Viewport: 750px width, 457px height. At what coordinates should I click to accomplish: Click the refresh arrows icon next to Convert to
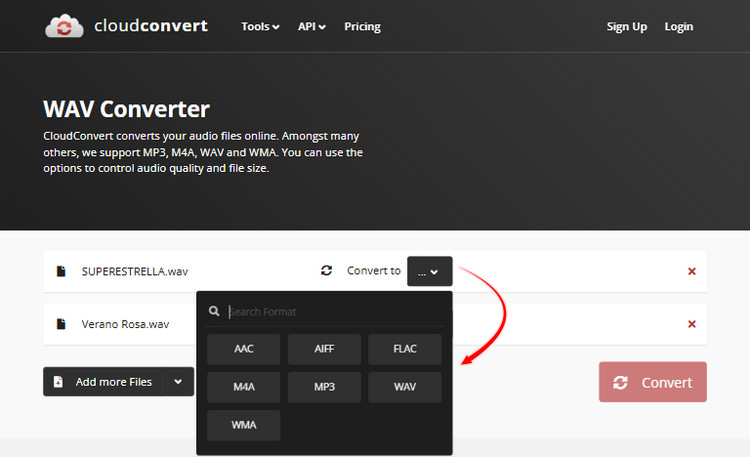click(x=326, y=271)
